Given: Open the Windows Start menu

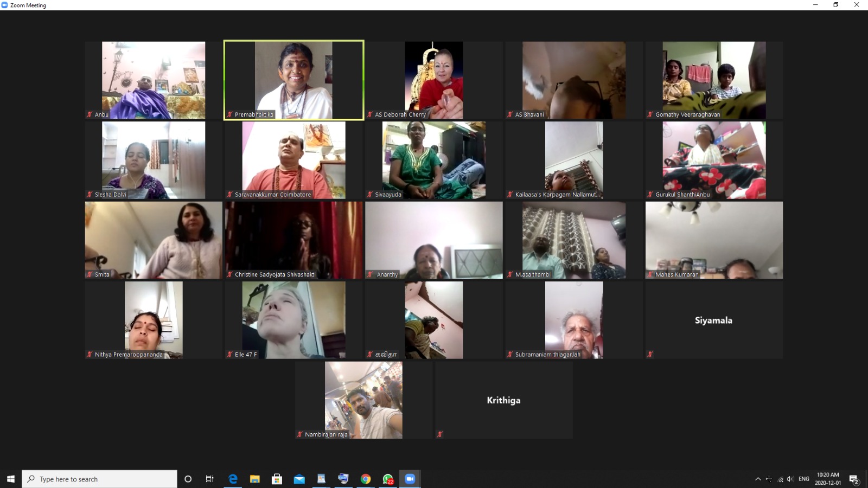Looking at the screenshot, I should (11, 479).
